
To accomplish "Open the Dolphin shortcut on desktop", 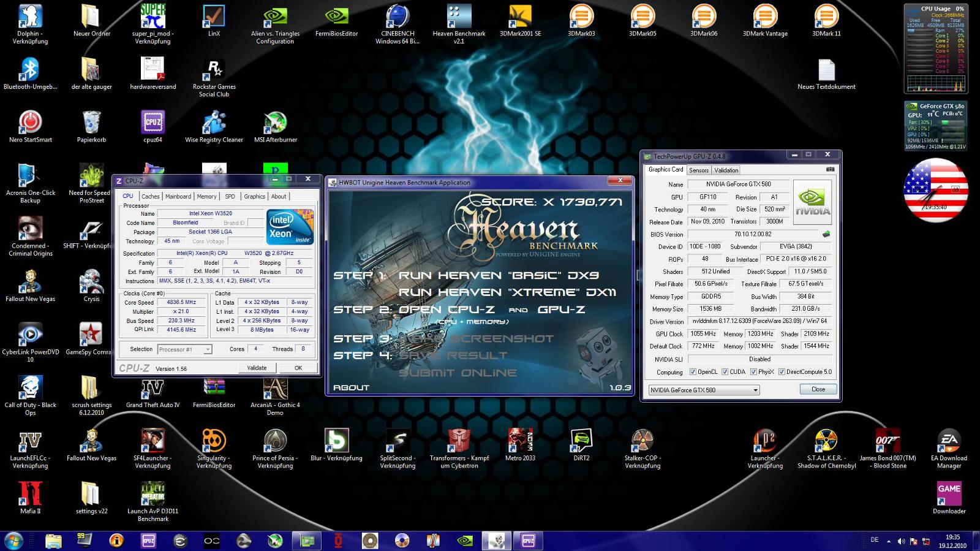I will click(x=30, y=25).
